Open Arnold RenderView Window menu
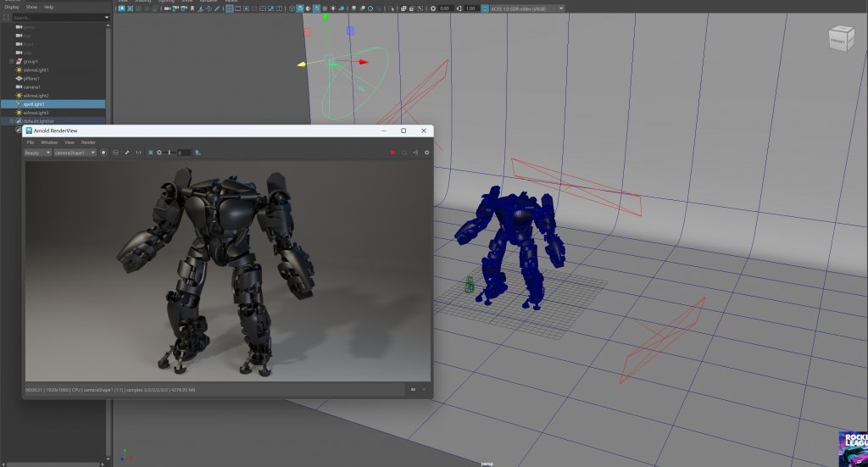Screen dimensions: 868x467 49,142
